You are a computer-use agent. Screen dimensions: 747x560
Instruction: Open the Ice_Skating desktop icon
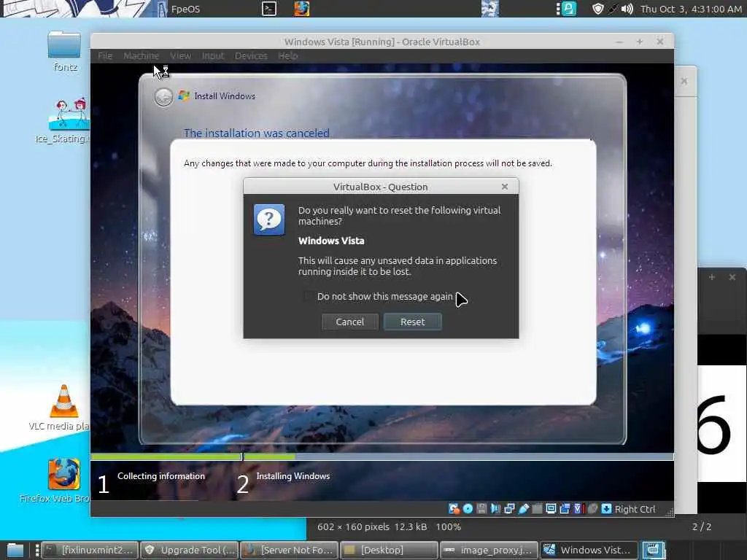click(x=66, y=120)
